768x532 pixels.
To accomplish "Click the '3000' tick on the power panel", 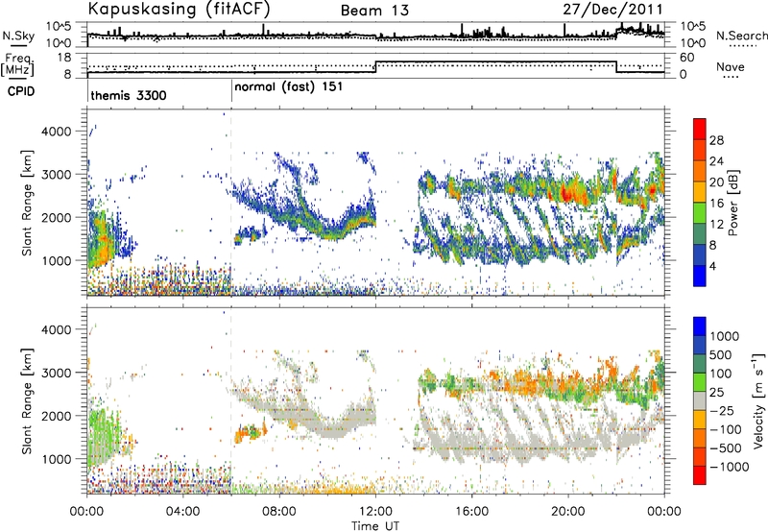I will click(56, 175).
